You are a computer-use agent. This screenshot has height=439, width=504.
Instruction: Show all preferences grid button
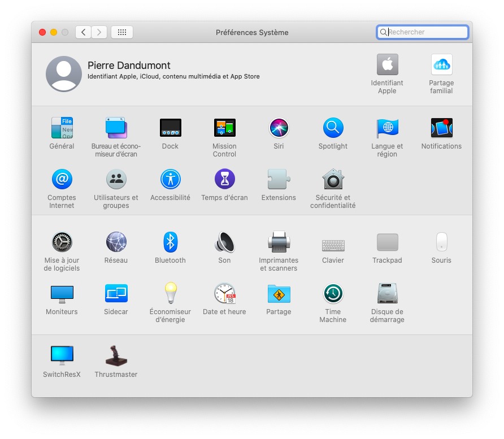tap(122, 32)
